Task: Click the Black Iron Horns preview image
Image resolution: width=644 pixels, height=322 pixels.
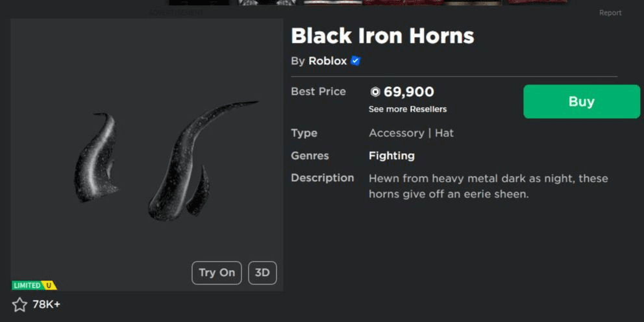Action: [x=147, y=155]
